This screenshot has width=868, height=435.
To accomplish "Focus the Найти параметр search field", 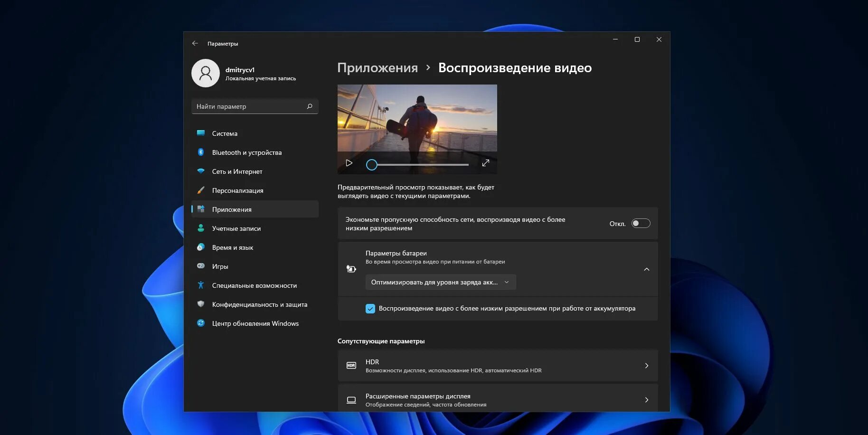I will click(255, 106).
